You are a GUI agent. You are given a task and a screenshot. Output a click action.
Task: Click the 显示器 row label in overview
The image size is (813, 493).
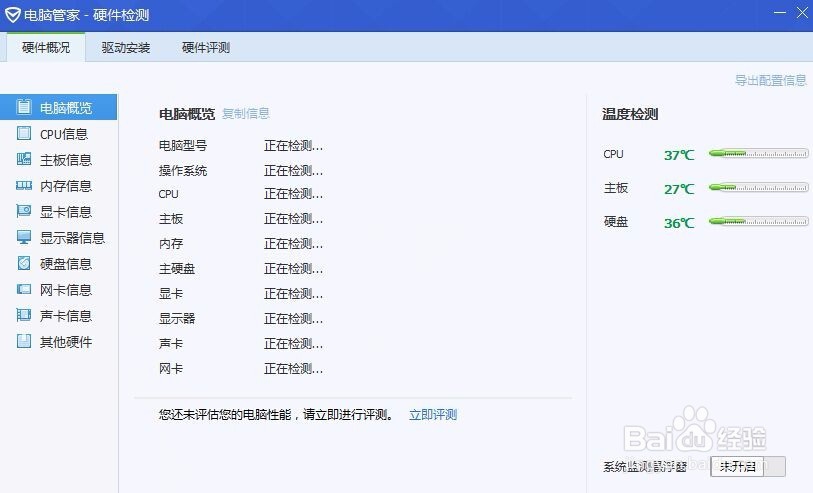point(177,318)
